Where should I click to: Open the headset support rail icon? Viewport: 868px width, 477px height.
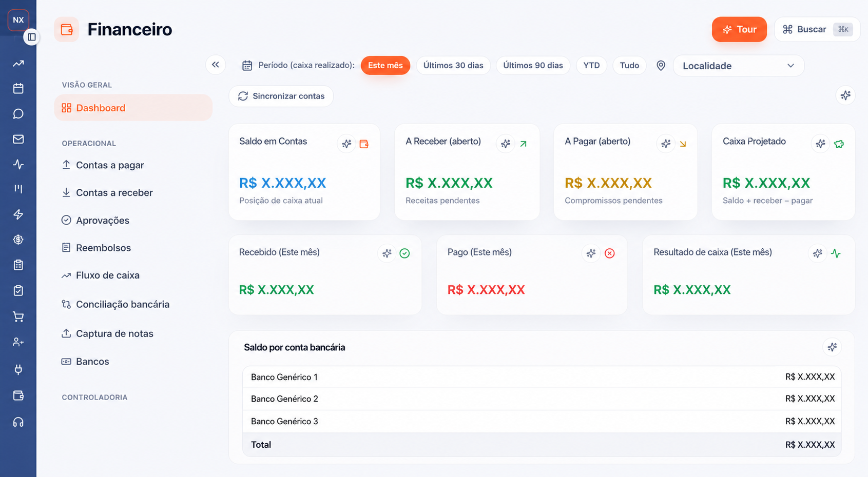(18, 422)
